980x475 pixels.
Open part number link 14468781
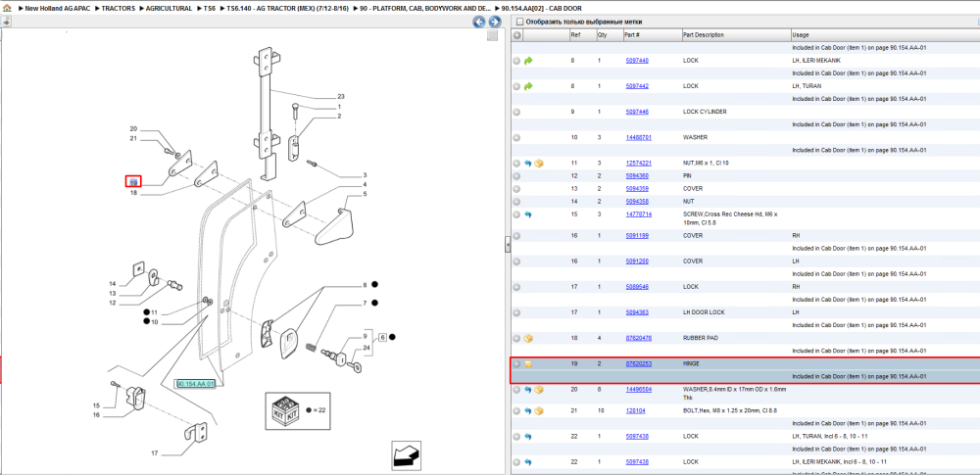[639, 137]
